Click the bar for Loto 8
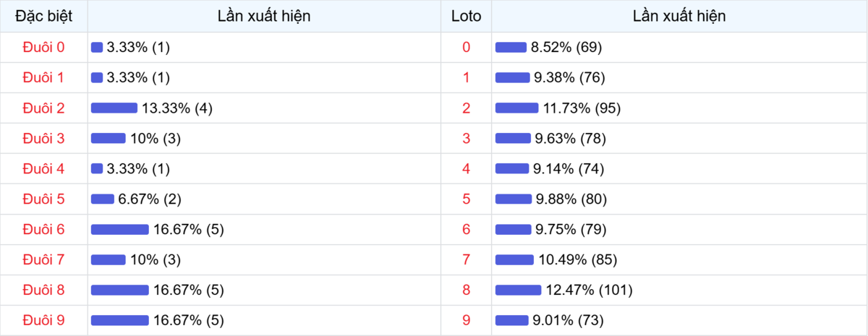Screen dimensions: 868x336 pyautogui.click(x=518, y=290)
